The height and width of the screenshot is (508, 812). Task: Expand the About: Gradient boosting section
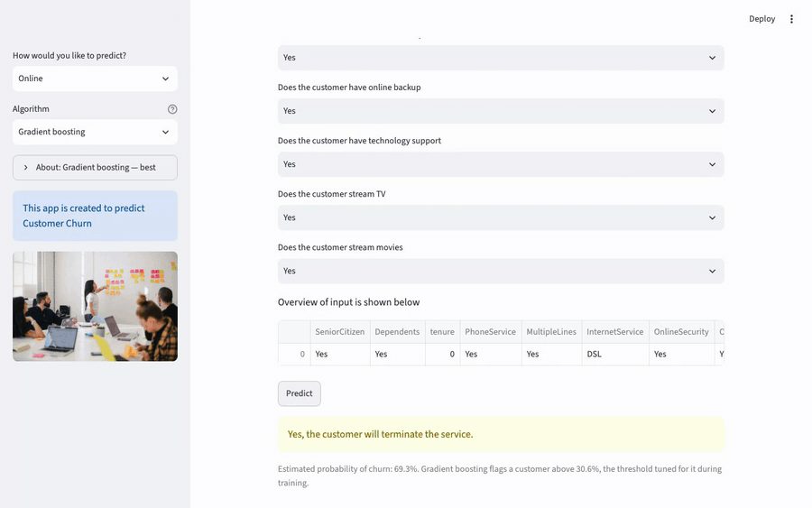point(95,167)
